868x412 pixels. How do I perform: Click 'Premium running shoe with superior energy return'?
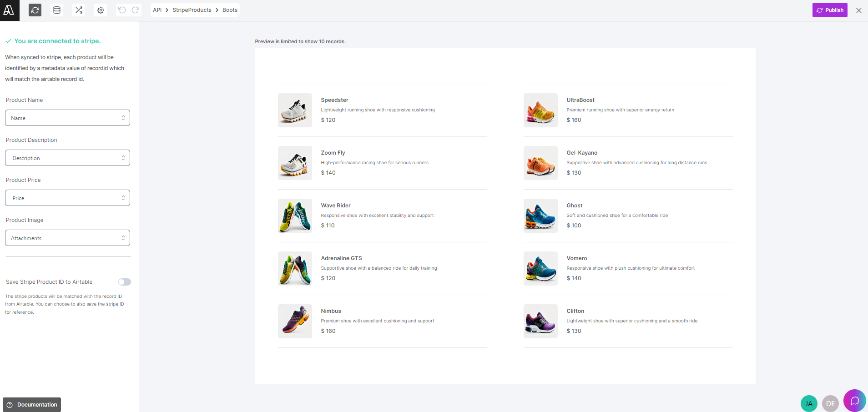click(x=620, y=110)
